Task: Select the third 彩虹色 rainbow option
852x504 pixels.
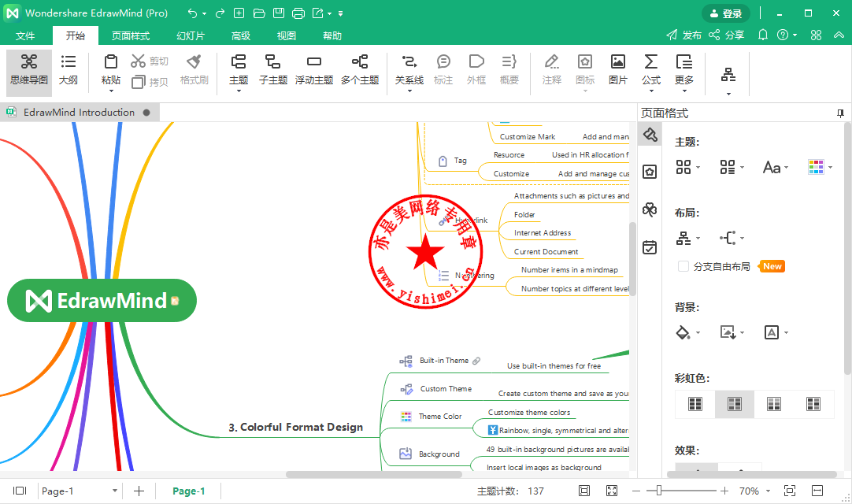Action: click(774, 404)
